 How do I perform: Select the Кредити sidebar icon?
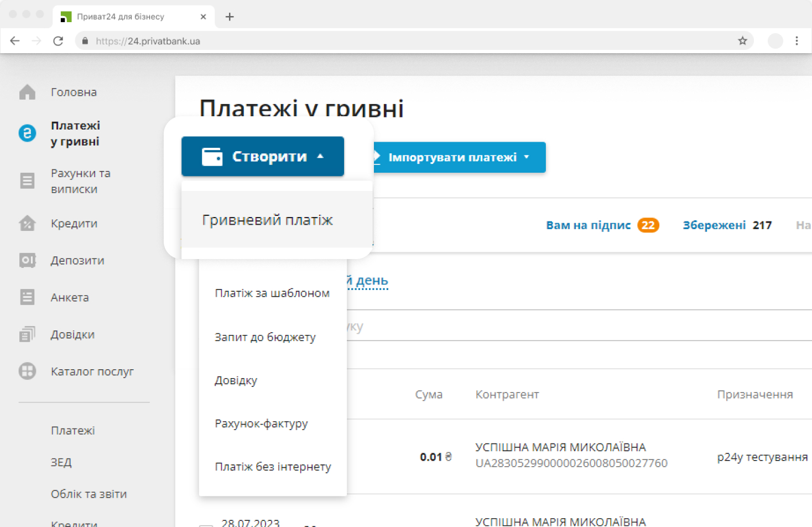point(27,223)
